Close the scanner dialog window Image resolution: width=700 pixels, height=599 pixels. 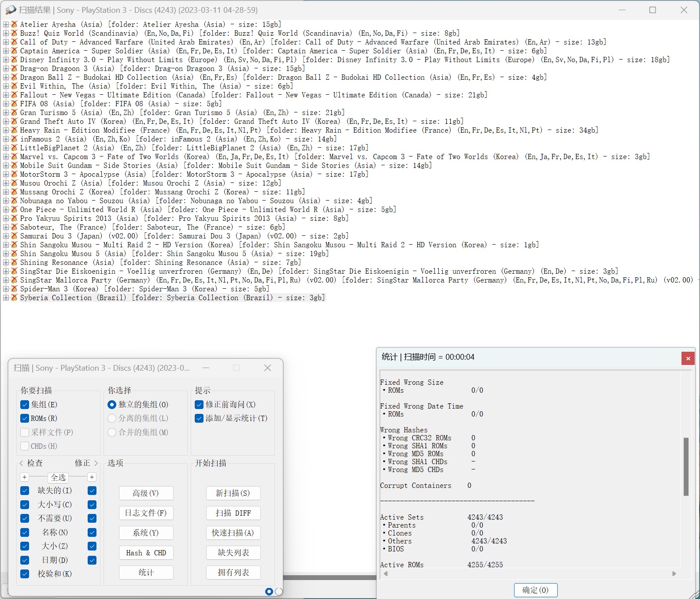(267, 368)
